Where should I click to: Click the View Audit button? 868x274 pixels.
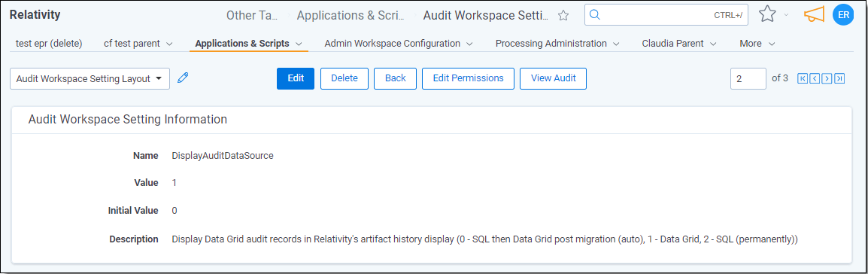click(x=553, y=78)
